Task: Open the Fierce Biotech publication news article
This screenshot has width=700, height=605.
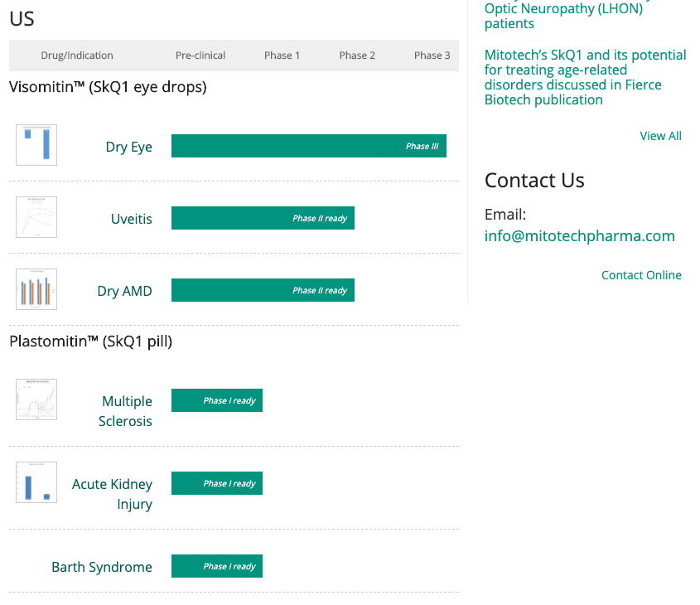Action: coord(585,77)
